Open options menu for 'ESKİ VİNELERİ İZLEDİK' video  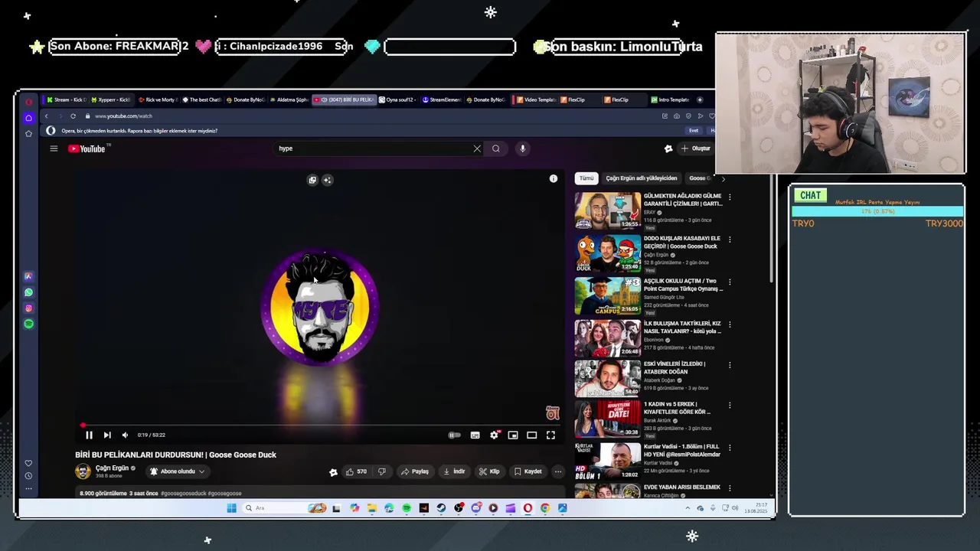[x=730, y=365]
